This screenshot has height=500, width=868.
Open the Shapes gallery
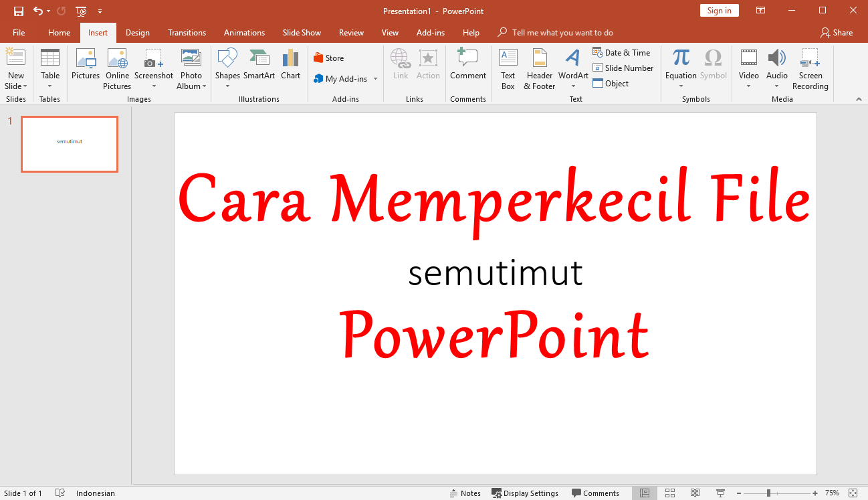click(x=227, y=70)
